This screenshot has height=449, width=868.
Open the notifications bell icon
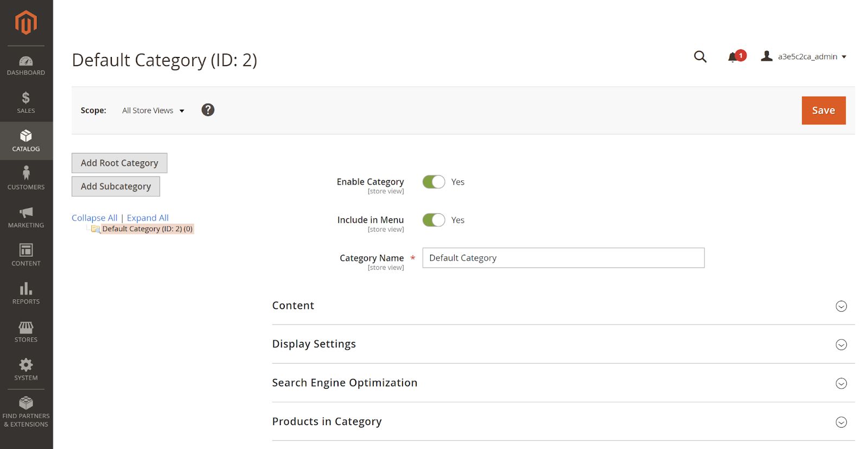coord(733,57)
